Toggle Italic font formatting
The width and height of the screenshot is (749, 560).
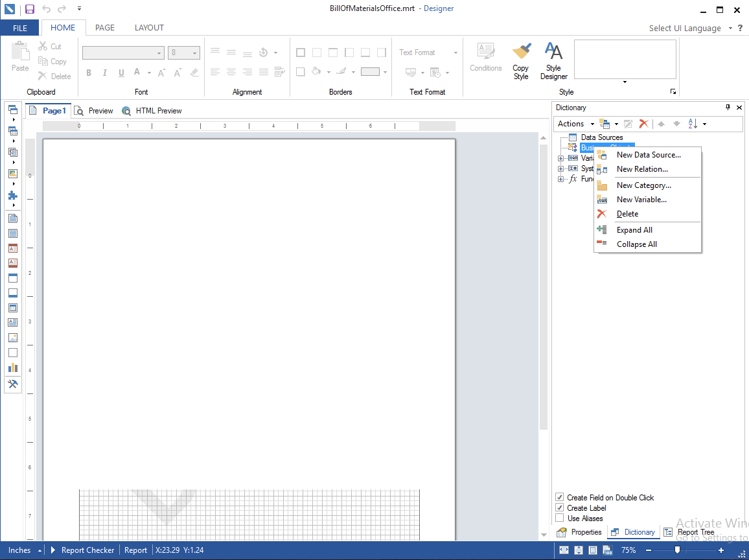pyautogui.click(x=104, y=73)
